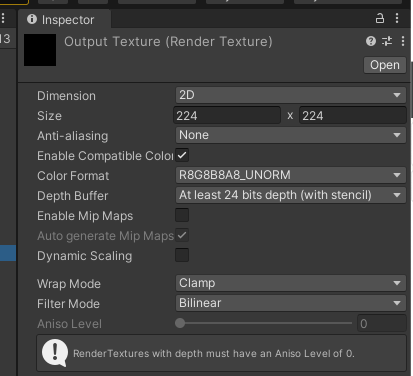Click the Inspector info icon
Screen dimensions: 413x376
coord(32,19)
